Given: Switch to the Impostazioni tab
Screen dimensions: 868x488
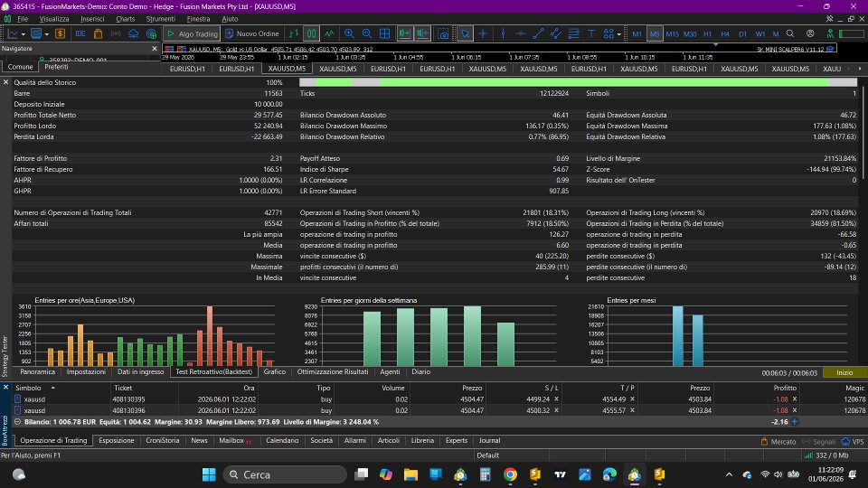Looking at the screenshot, I should (86, 371).
